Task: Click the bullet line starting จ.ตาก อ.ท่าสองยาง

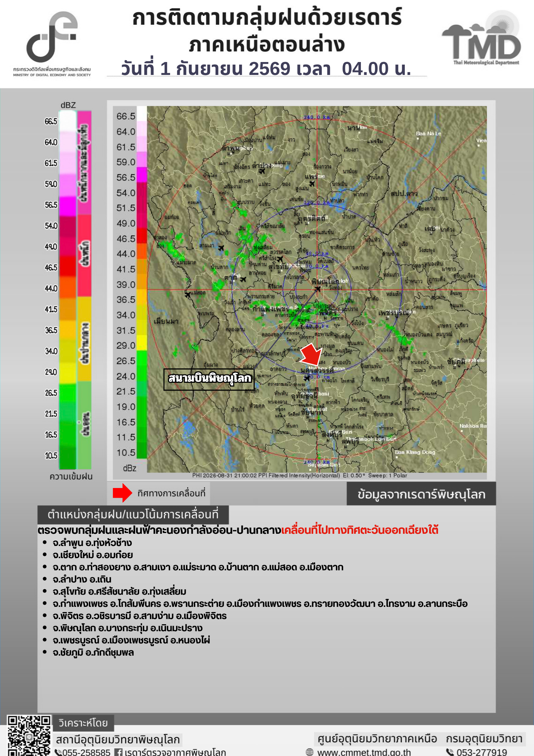Action: [198, 567]
